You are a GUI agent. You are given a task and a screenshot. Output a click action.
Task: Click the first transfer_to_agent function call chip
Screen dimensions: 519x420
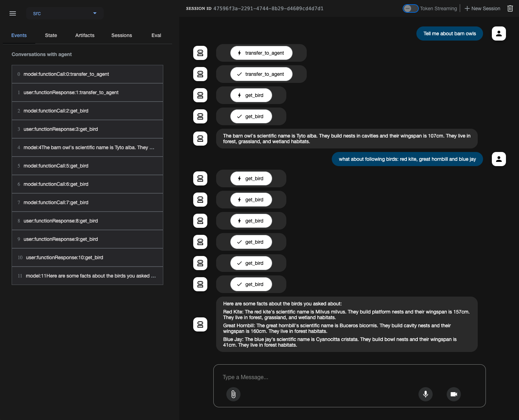(261, 53)
